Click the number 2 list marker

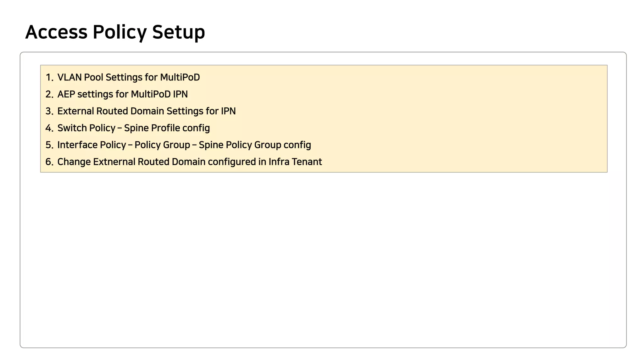click(x=49, y=94)
